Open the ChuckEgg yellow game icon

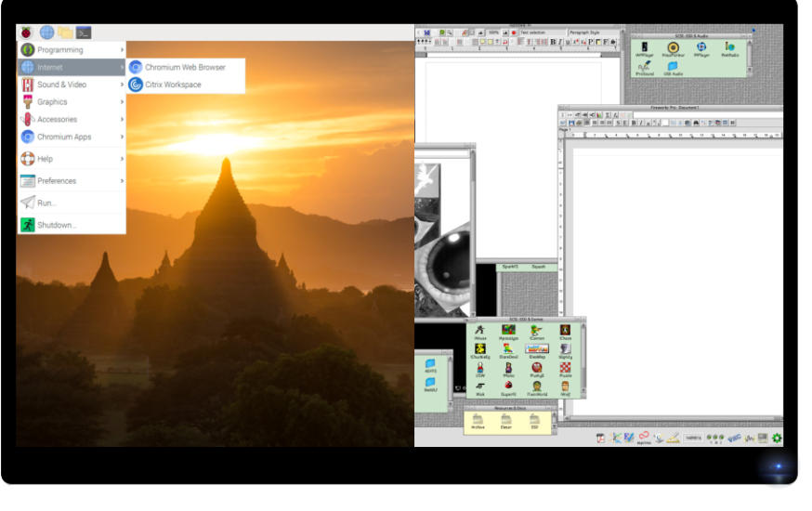click(480, 350)
